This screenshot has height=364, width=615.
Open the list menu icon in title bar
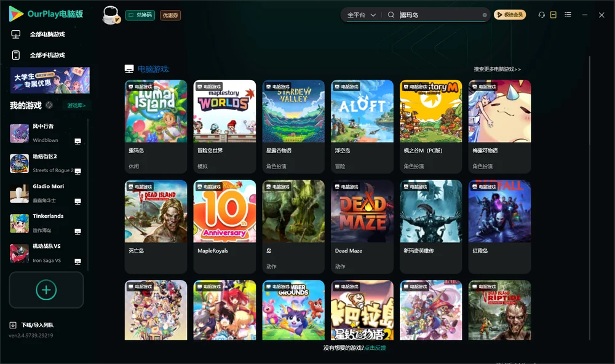pyautogui.click(x=568, y=15)
